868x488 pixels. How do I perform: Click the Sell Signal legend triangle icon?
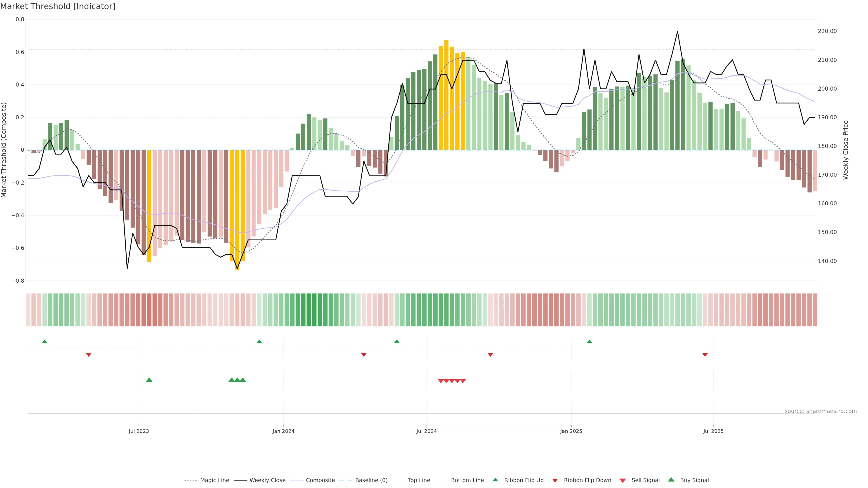coord(622,480)
